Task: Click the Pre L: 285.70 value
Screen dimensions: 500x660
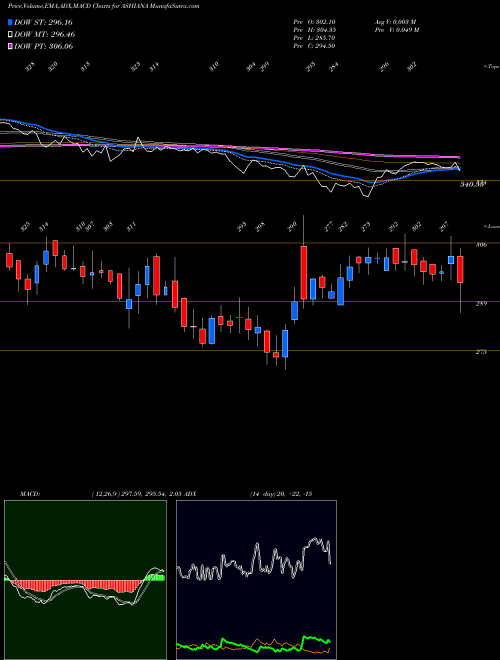Action: pyautogui.click(x=314, y=38)
